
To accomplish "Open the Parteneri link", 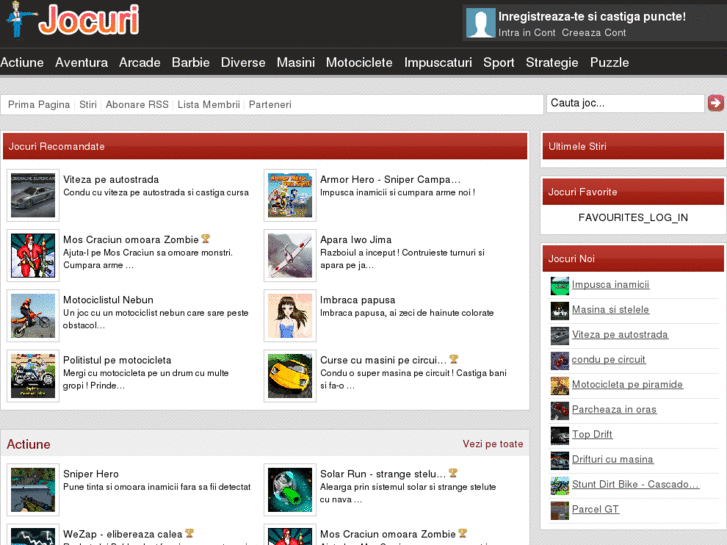I will [270, 104].
